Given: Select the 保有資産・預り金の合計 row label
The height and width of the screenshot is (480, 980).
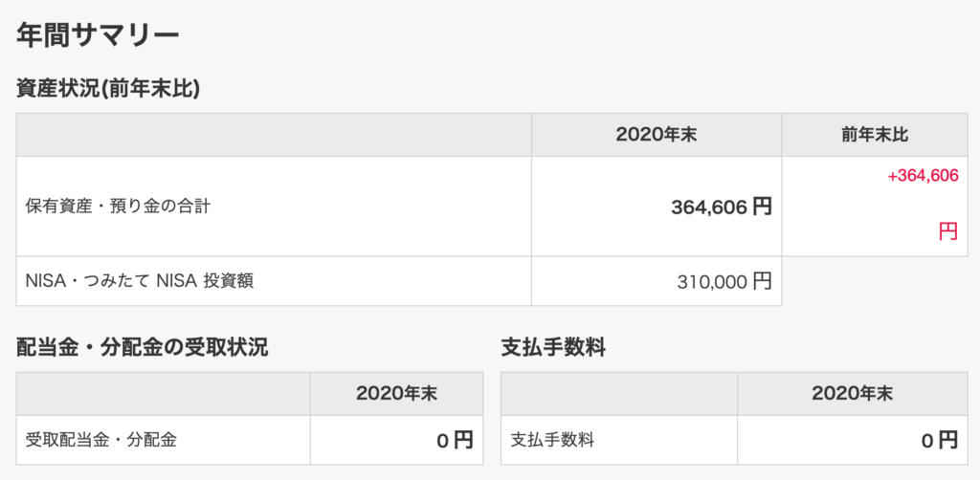Looking at the screenshot, I should coord(118,206).
